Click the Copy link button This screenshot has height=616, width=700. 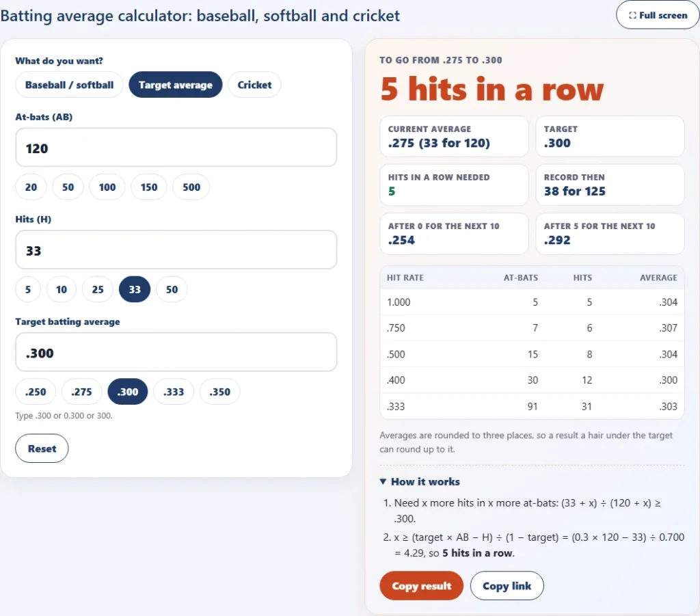pos(507,586)
